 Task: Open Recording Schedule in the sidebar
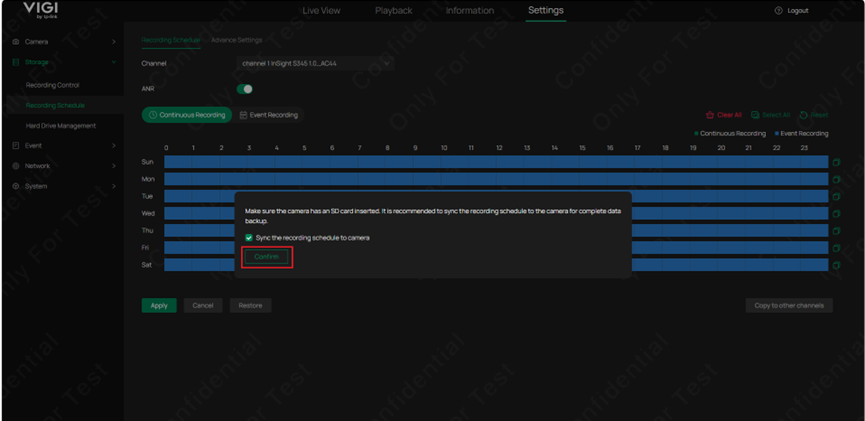point(55,105)
